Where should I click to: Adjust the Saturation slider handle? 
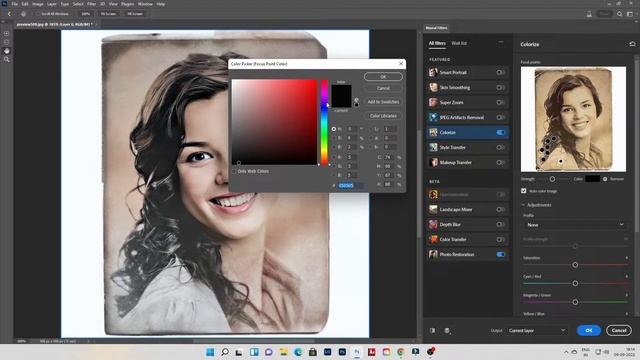575,265
